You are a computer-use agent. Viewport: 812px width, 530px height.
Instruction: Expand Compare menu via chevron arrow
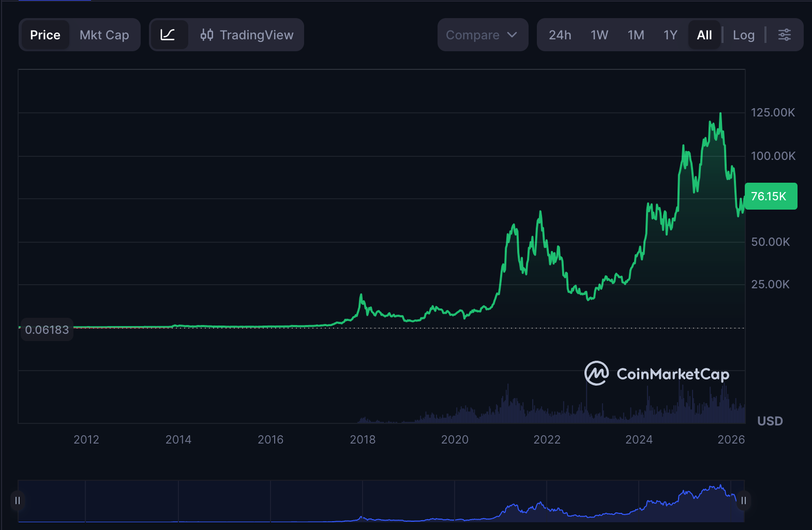(x=512, y=35)
